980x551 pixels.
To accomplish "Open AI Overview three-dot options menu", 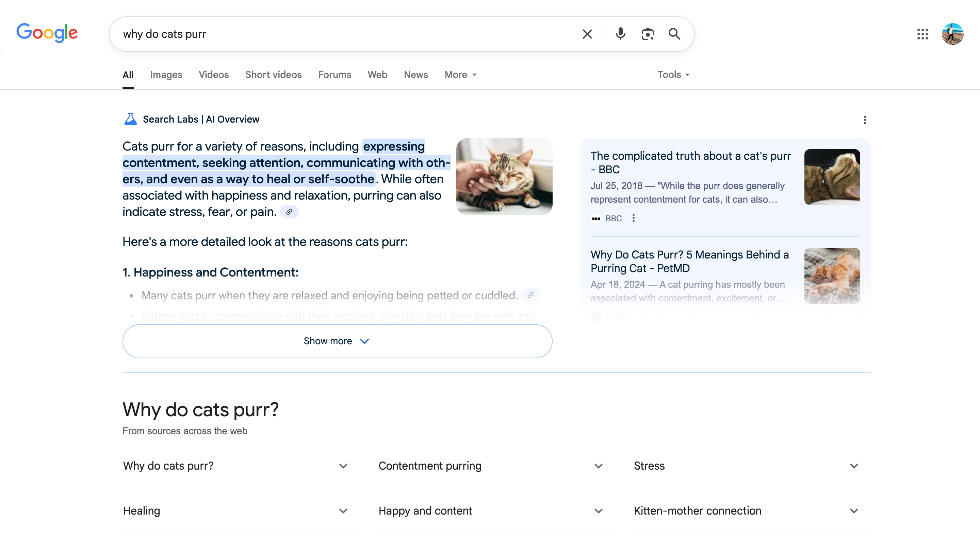I will click(x=865, y=120).
